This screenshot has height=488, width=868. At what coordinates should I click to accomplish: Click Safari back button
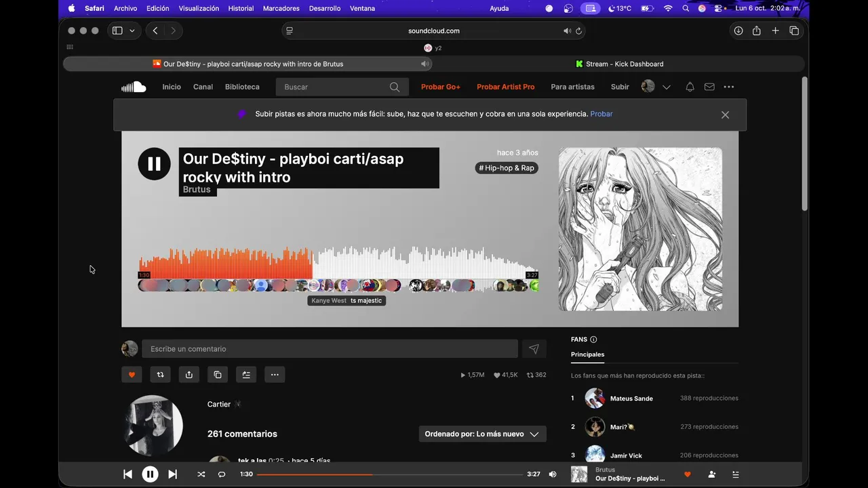coord(155,30)
